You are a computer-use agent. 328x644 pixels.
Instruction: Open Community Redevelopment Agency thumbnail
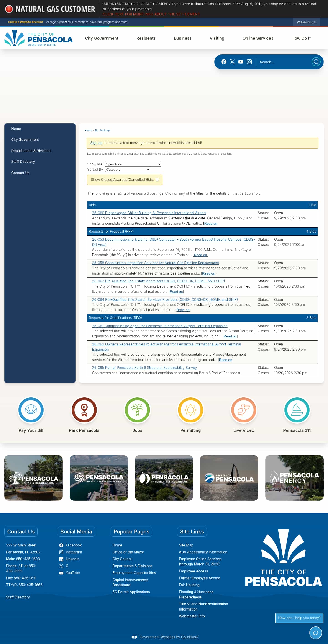pyautogui.click(x=99, y=478)
